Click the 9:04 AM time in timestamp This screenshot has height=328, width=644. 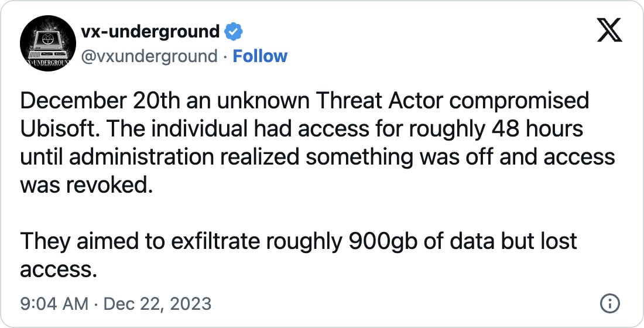[x=54, y=305]
